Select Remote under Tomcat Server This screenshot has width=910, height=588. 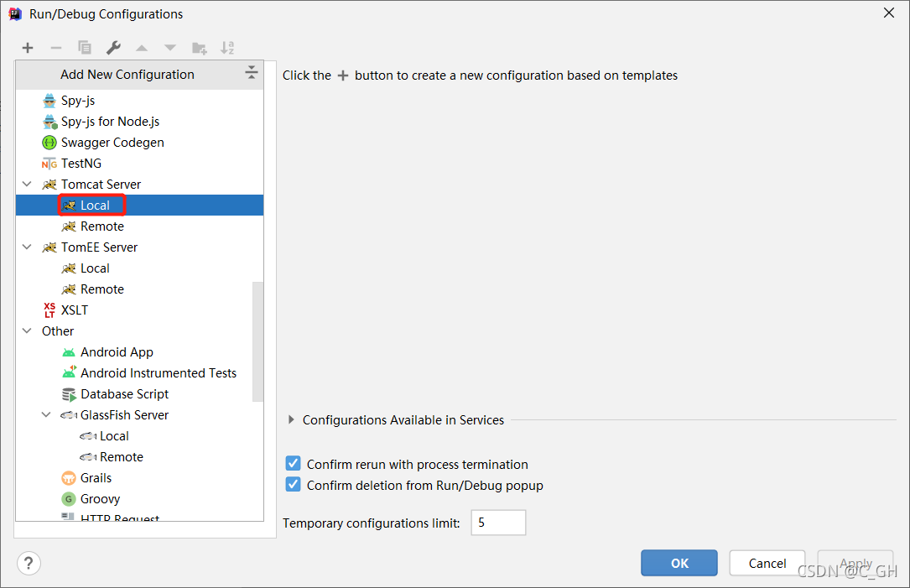(x=139, y=226)
